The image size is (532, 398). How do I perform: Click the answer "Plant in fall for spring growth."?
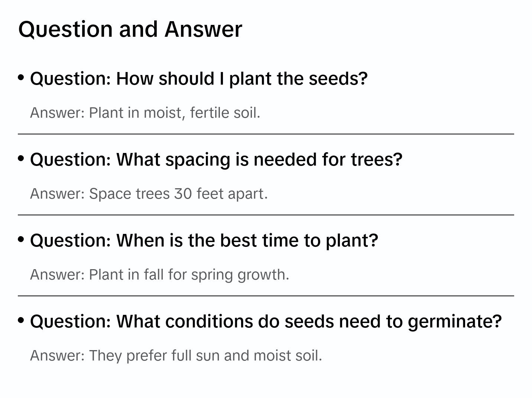coord(160,275)
